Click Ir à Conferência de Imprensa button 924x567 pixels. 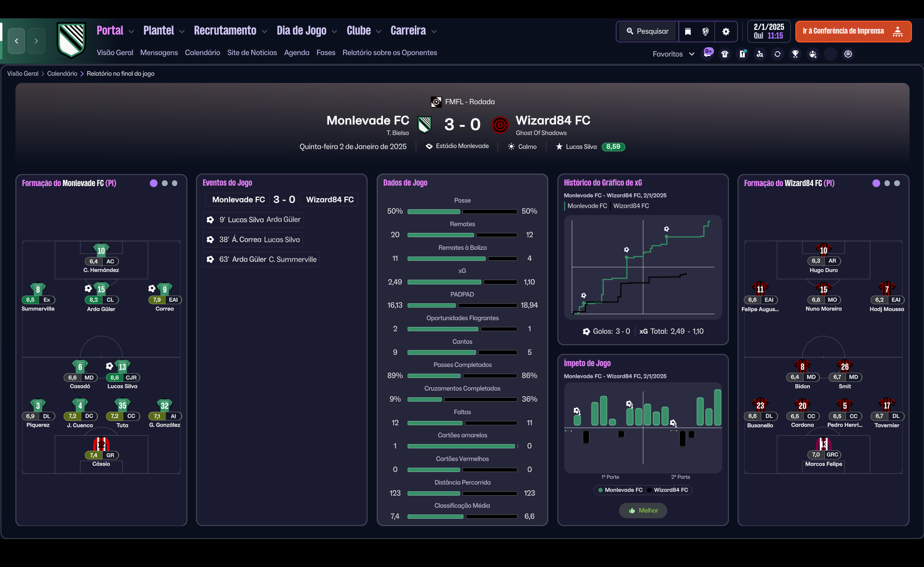point(853,31)
